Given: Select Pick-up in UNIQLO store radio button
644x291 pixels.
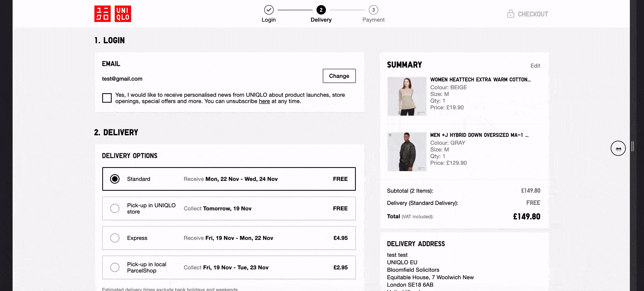Looking at the screenshot, I should point(115,208).
